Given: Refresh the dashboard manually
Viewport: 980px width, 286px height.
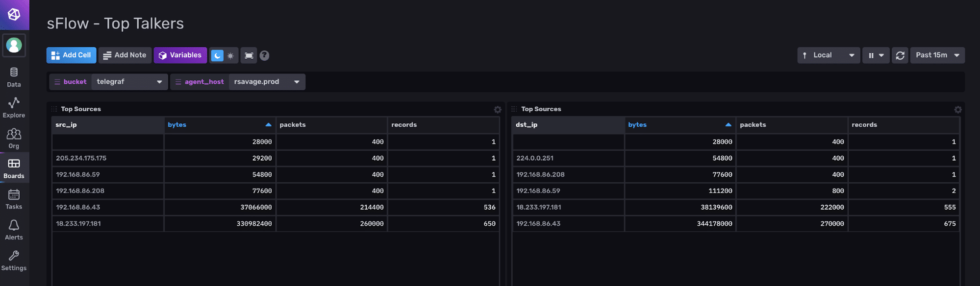Looking at the screenshot, I should [x=900, y=55].
